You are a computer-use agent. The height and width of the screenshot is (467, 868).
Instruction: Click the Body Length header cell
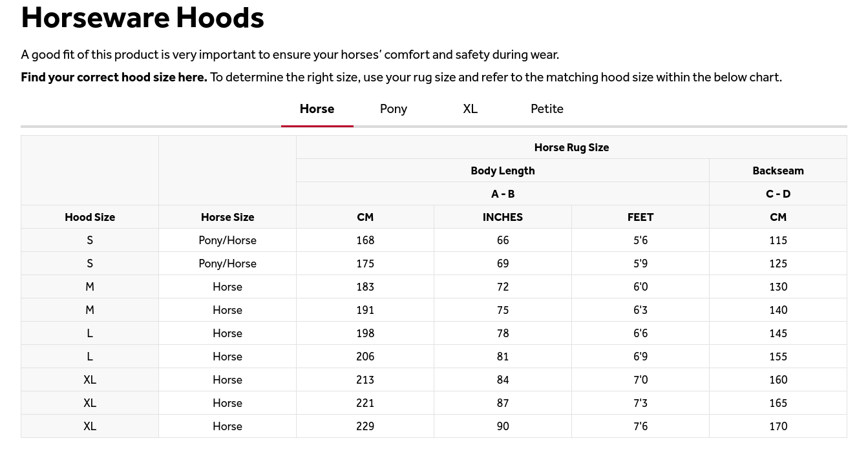(x=503, y=171)
